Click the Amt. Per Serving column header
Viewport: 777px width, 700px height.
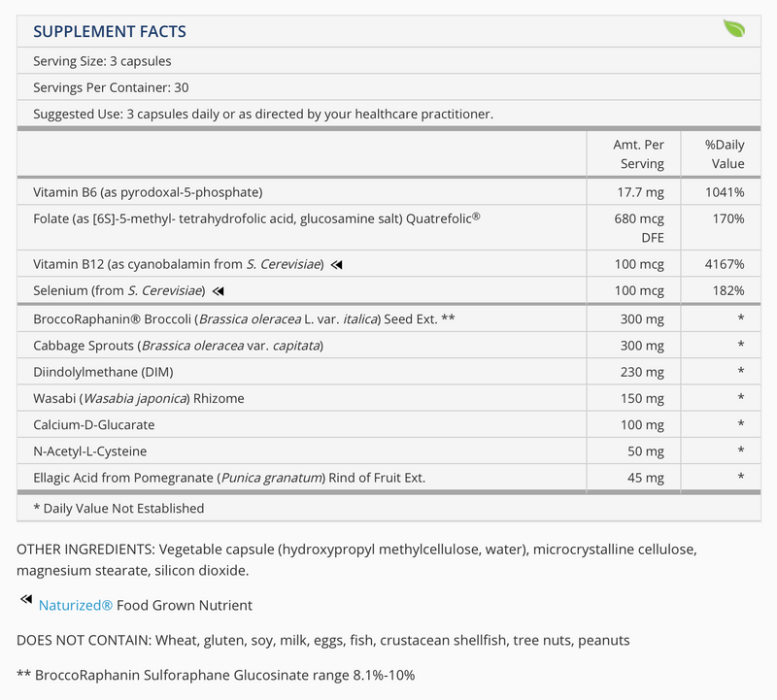(x=638, y=154)
